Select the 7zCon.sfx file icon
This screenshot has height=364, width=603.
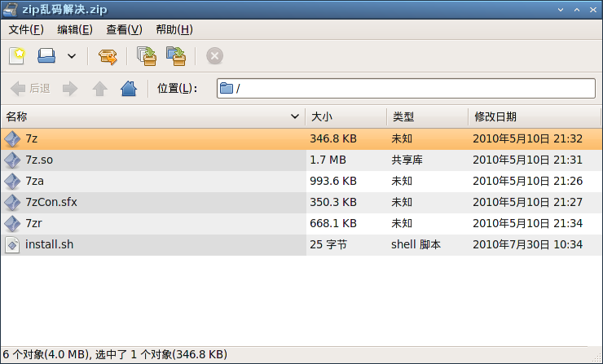coord(12,202)
